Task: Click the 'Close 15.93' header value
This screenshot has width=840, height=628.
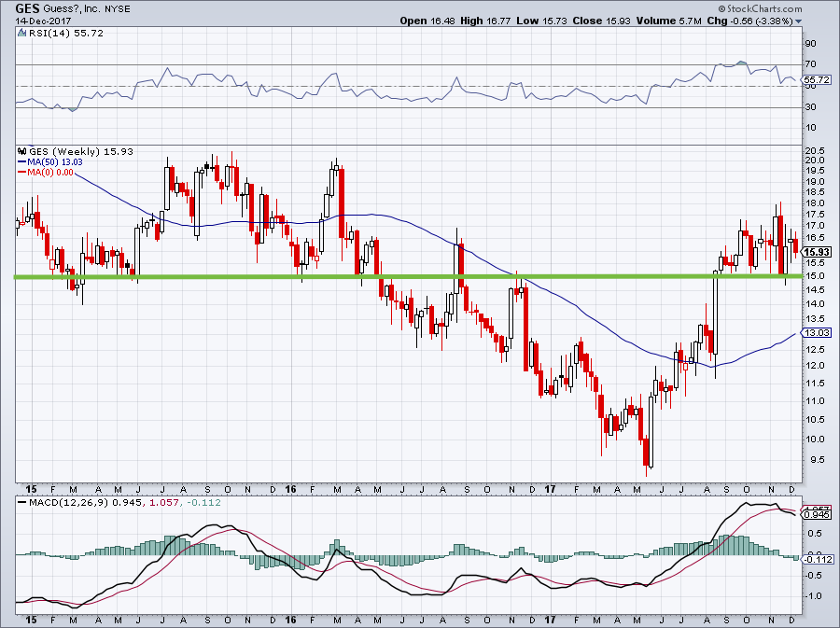Action: tap(602, 21)
